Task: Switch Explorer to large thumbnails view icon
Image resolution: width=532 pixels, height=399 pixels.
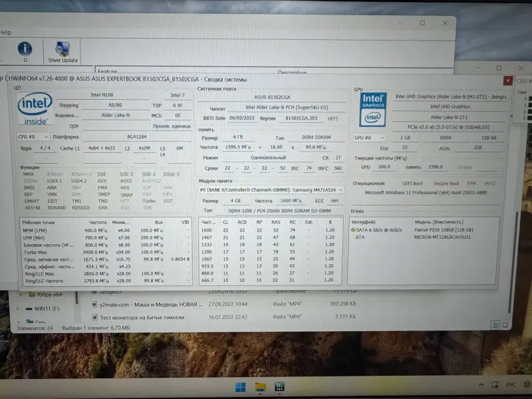Action: coord(505,325)
